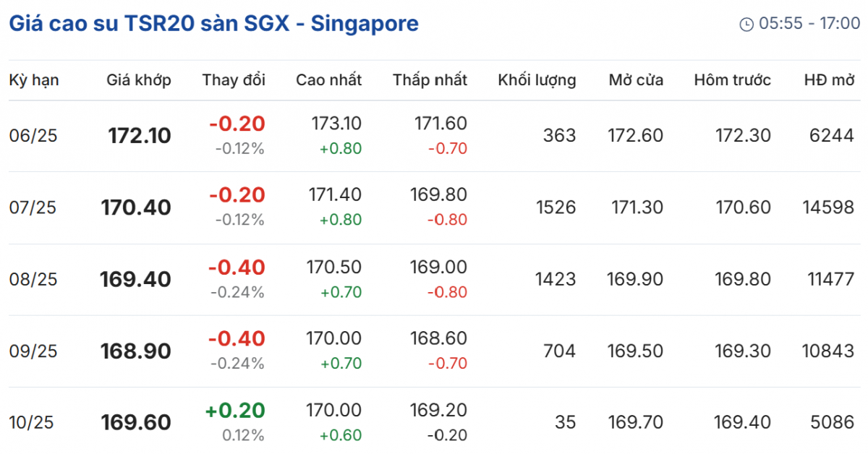Click the Thay đổi column header
868x454 pixels.
pos(234,80)
